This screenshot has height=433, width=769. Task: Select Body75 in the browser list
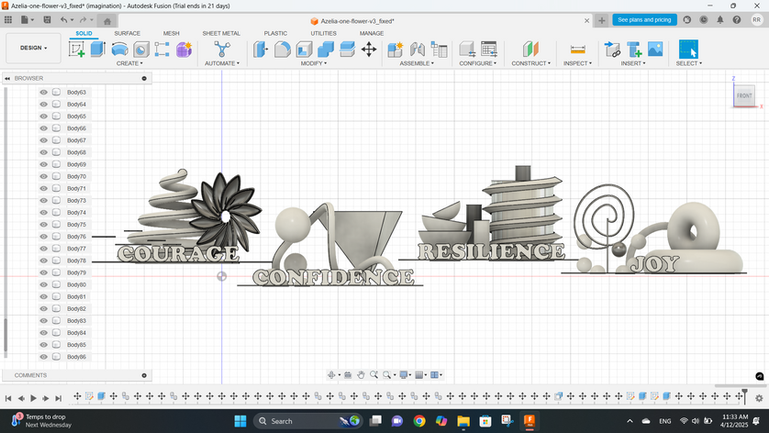tap(77, 225)
